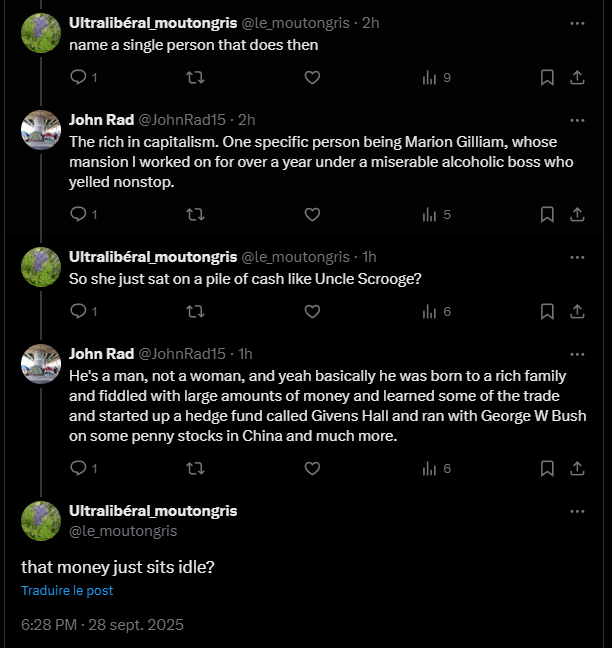This screenshot has height=648, width=612.
Task: Reply to the hedge fund tweet
Action: (79, 468)
